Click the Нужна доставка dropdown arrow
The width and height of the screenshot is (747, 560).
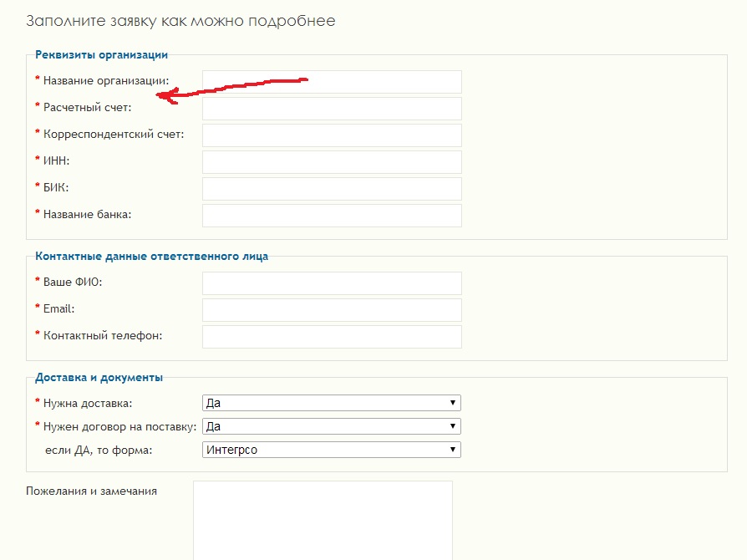point(453,403)
